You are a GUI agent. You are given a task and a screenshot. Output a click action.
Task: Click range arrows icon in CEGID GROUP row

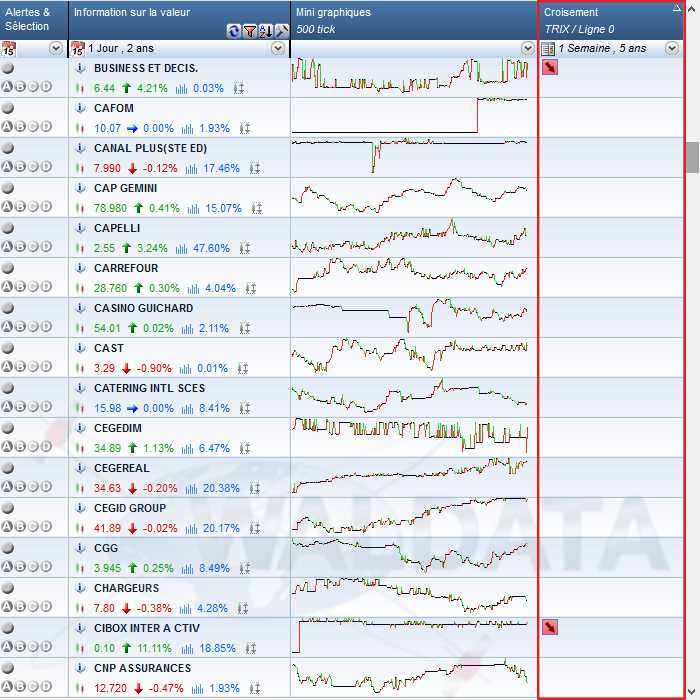[254, 528]
